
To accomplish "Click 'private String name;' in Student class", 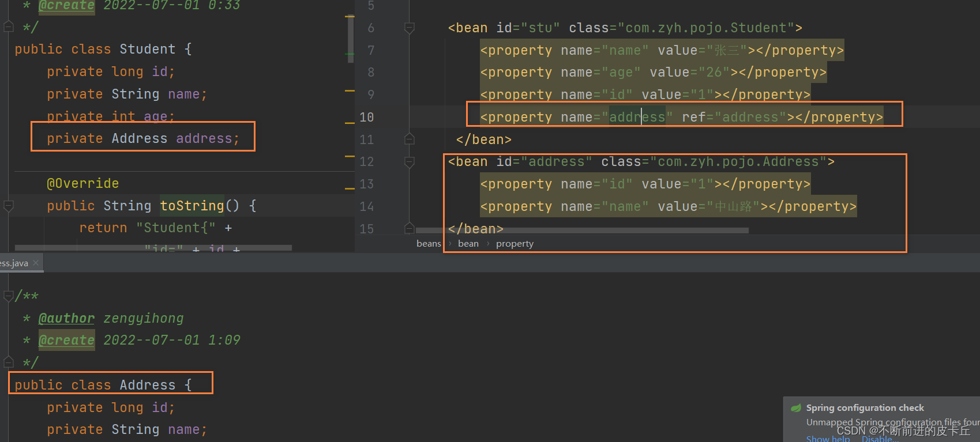I will click(x=127, y=94).
